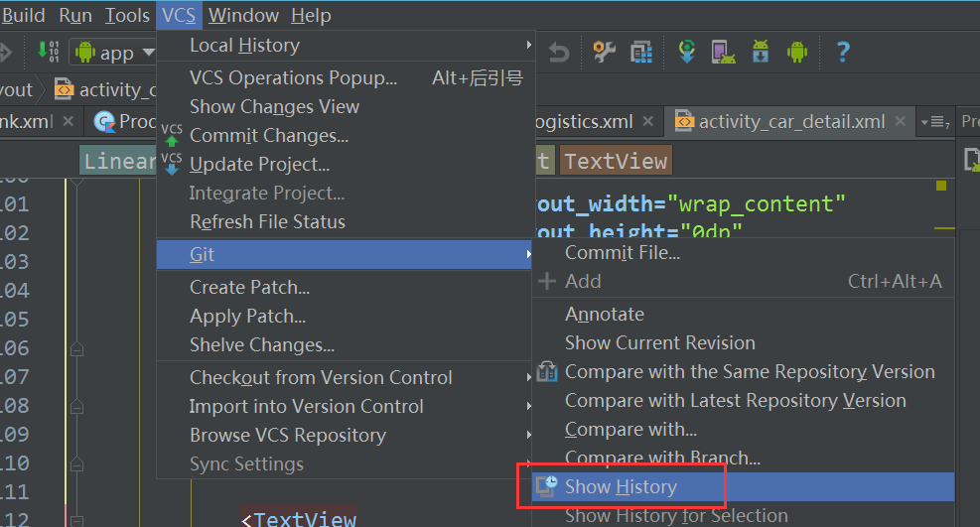
Task: Expand Checkout from Version Control submenu
Action: 529,377
